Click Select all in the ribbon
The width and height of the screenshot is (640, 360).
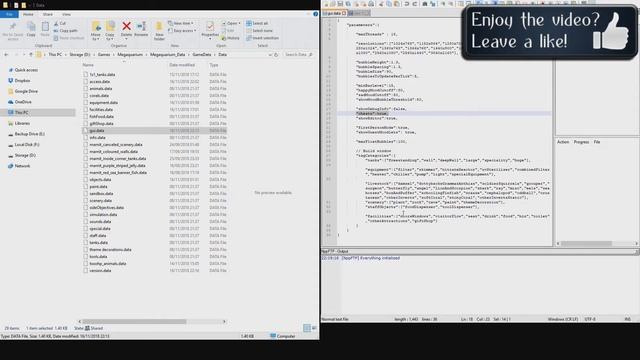pos(257,24)
